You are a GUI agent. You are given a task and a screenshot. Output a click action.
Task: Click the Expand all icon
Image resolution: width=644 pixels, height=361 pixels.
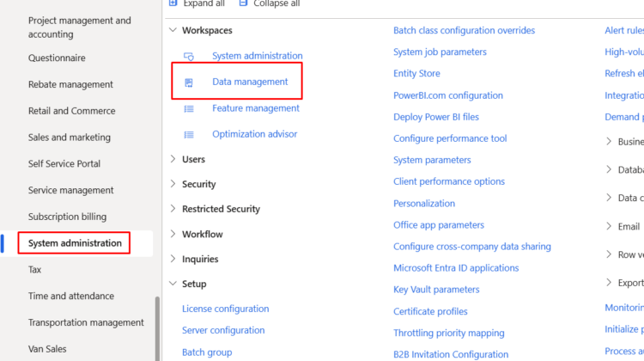(173, 3)
